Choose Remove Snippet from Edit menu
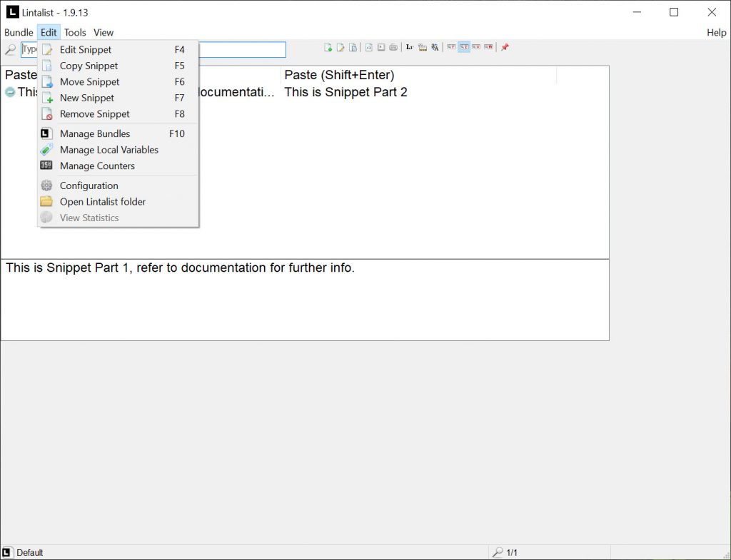 click(118, 114)
